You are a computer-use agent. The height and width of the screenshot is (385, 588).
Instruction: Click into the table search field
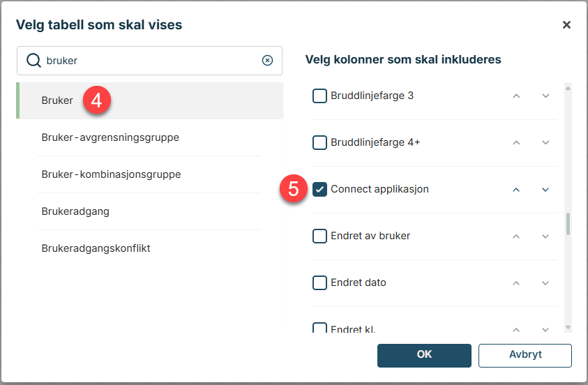click(150, 61)
